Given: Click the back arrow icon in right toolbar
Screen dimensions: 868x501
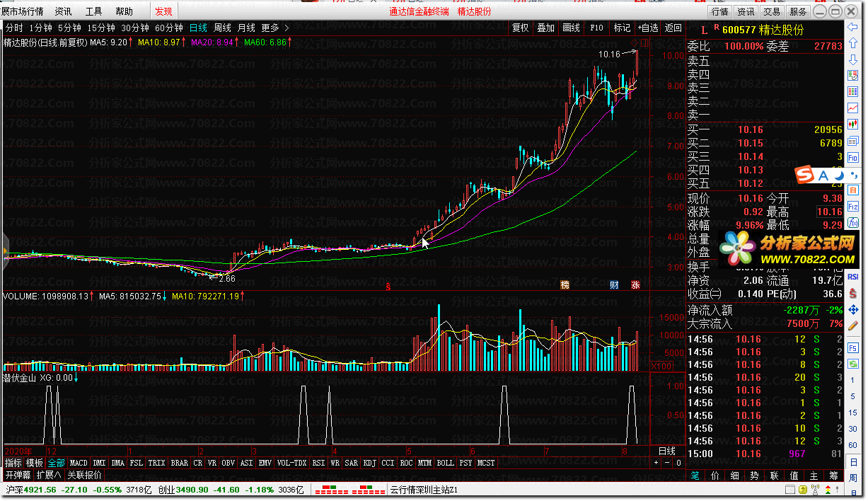Looking at the screenshot, I should point(853,26).
